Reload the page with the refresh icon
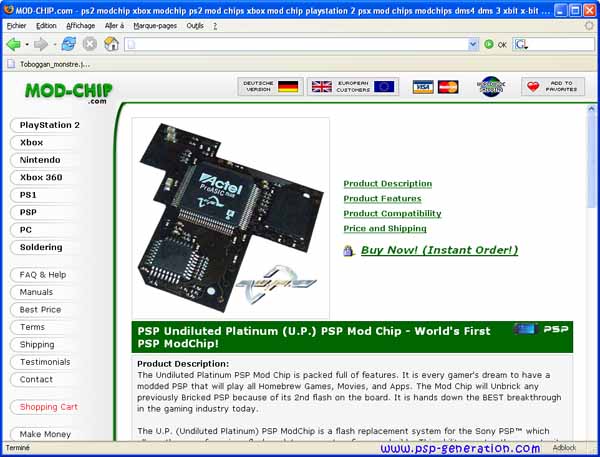 click(69, 44)
